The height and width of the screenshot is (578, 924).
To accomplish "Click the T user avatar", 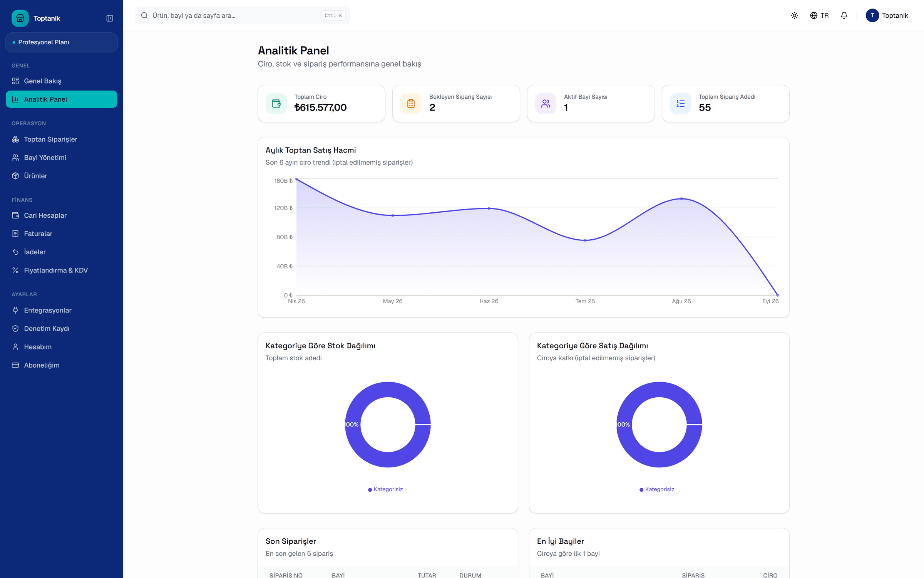I will coord(872,15).
